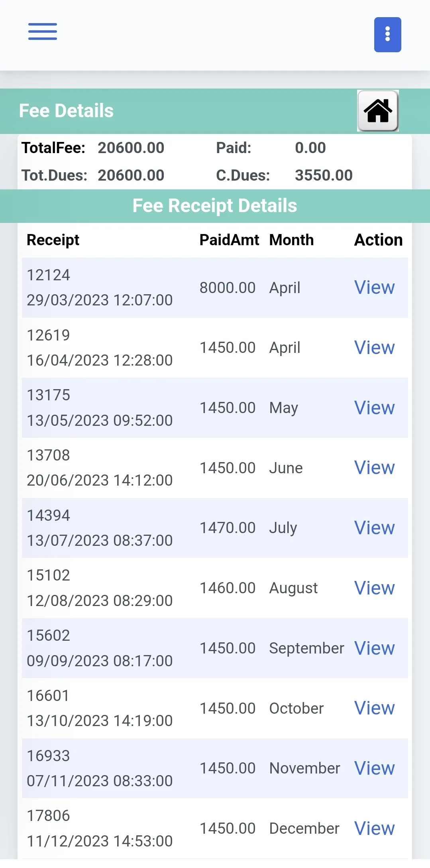This screenshot has width=430, height=868.
Task: Click the C.Dues amount 3550.00
Action: pyautogui.click(x=324, y=175)
